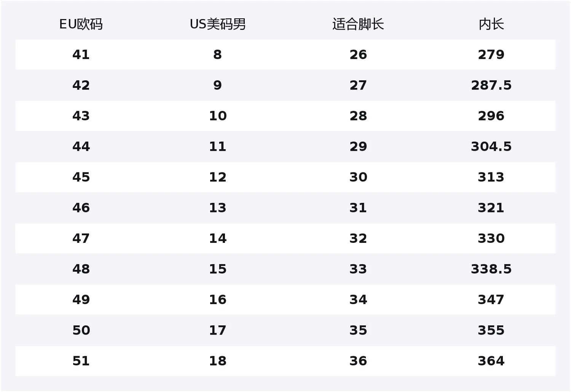Select EU size 41 cell

81,55
